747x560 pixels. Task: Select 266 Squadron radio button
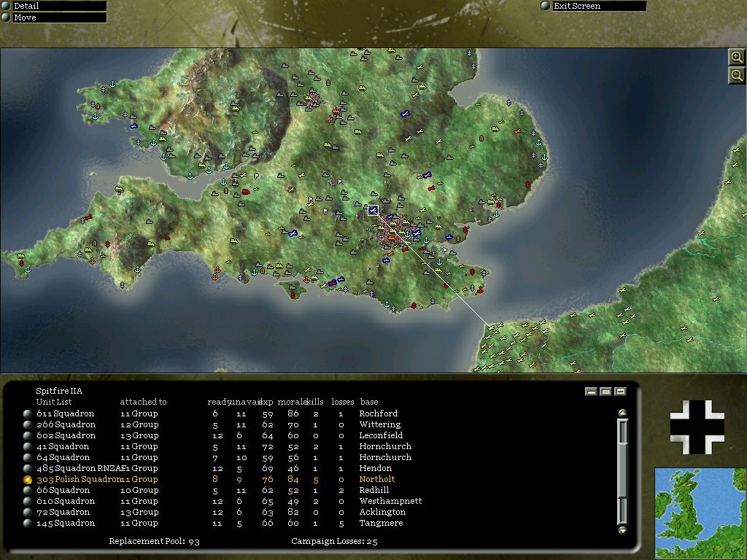28,425
